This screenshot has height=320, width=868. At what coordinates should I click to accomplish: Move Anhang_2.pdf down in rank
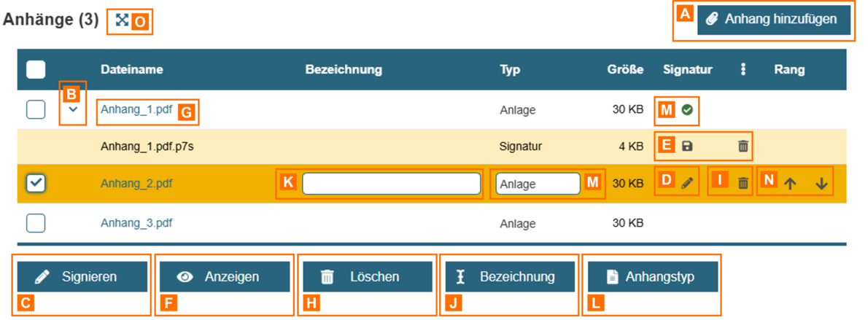pos(821,184)
